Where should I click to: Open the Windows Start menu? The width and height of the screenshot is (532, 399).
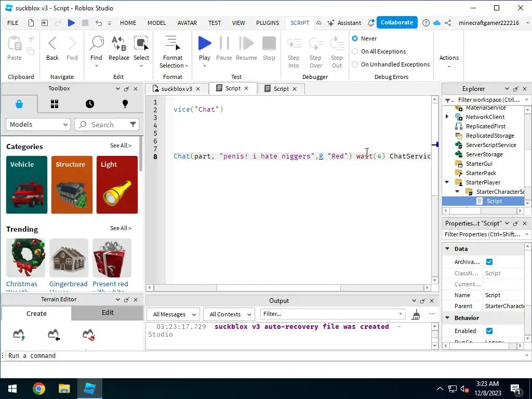click(x=12, y=389)
